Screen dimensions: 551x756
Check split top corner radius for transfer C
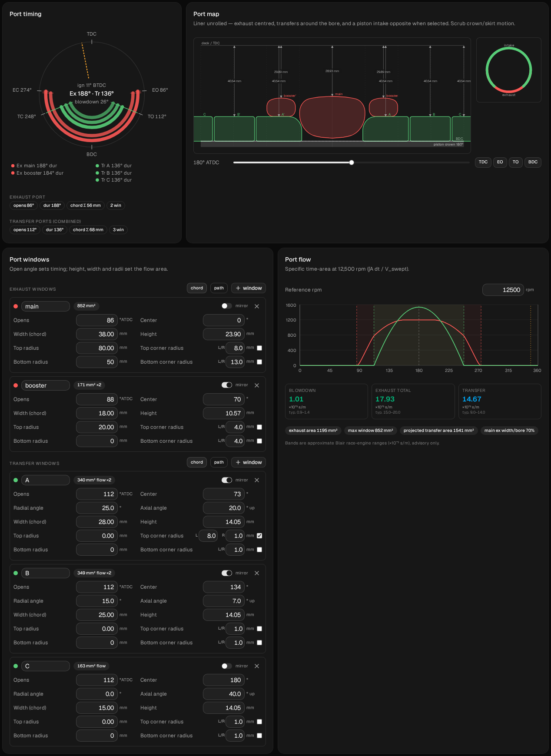coord(259,722)
